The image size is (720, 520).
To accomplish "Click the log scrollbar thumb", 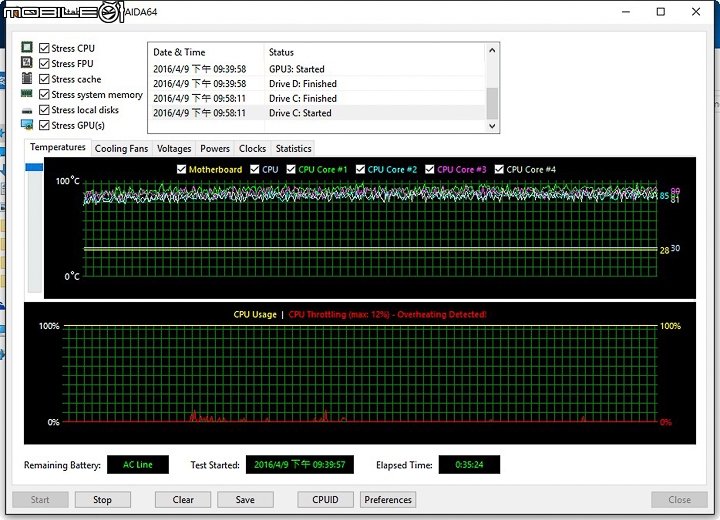I will [492, 103].
